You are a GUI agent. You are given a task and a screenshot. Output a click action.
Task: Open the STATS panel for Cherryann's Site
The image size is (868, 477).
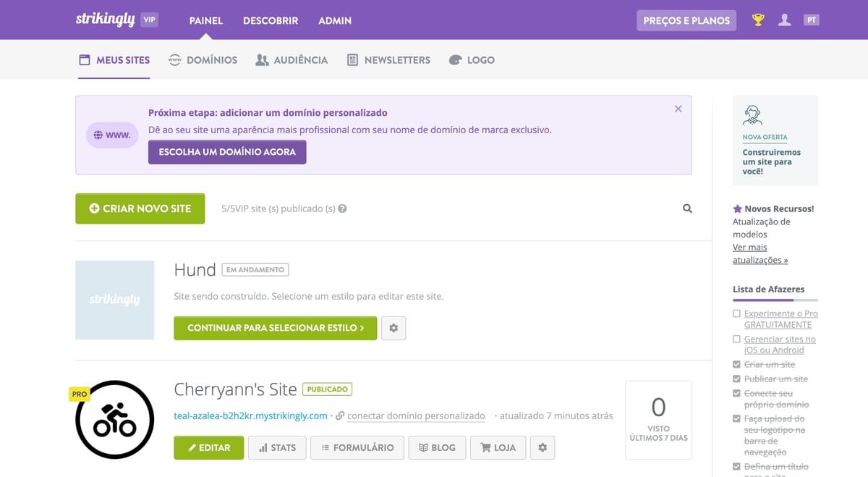pos(277,447)
